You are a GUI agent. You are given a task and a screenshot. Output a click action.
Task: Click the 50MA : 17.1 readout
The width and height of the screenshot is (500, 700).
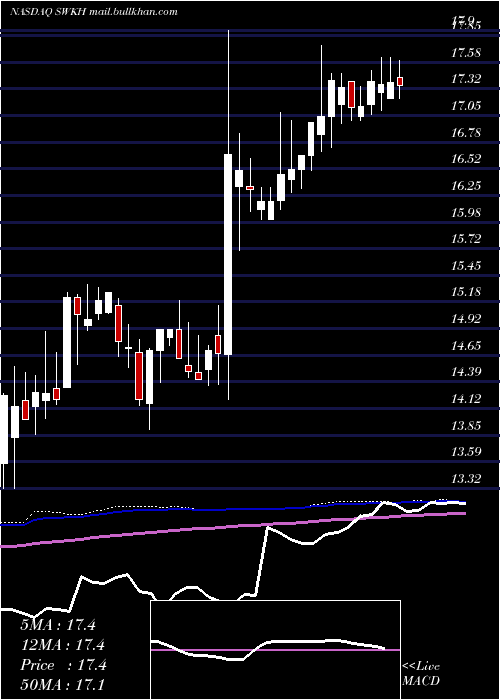tap(62, 685)
